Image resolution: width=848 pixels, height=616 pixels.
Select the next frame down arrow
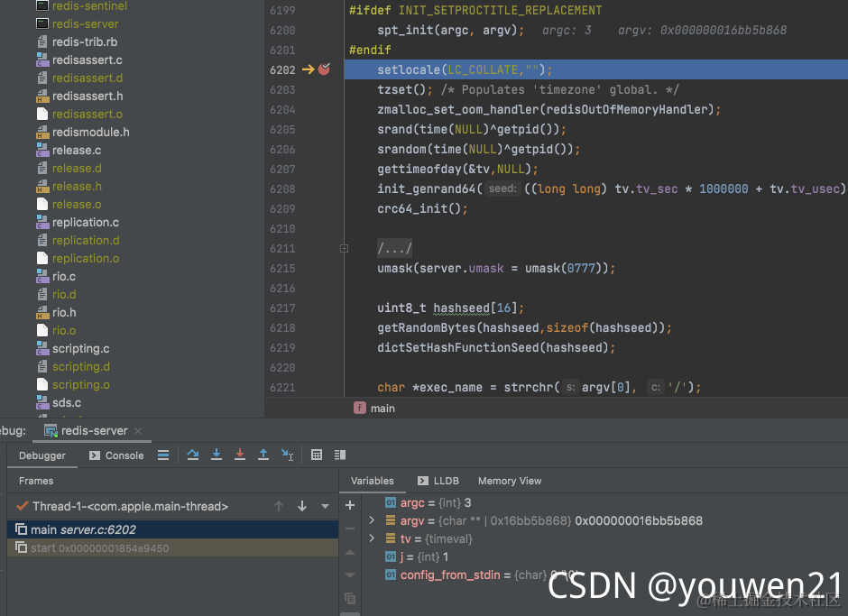coord(302,506)
